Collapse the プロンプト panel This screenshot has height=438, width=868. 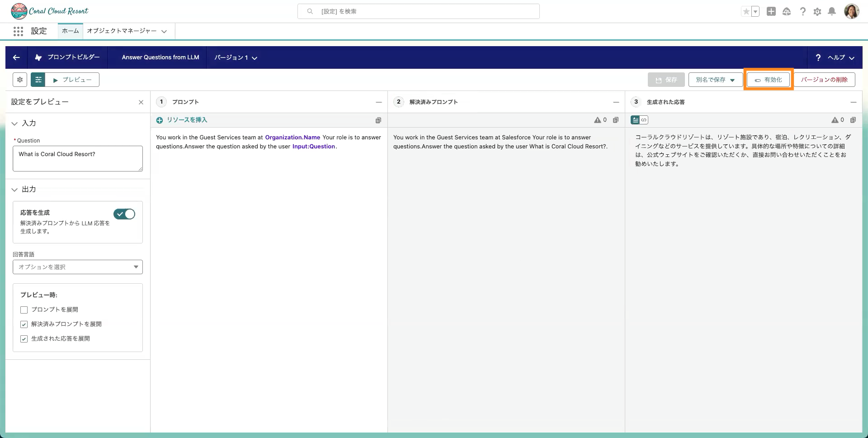[379, 102]
